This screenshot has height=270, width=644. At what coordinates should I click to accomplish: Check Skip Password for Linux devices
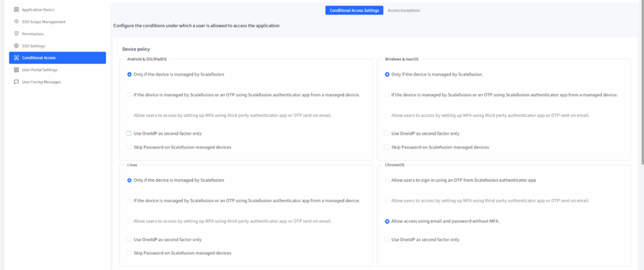tap(129, 252)
